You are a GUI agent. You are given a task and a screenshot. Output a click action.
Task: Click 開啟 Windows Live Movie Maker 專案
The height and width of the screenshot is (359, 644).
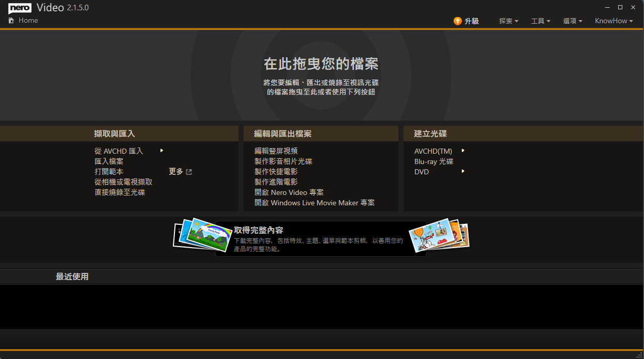click(315, 203)
